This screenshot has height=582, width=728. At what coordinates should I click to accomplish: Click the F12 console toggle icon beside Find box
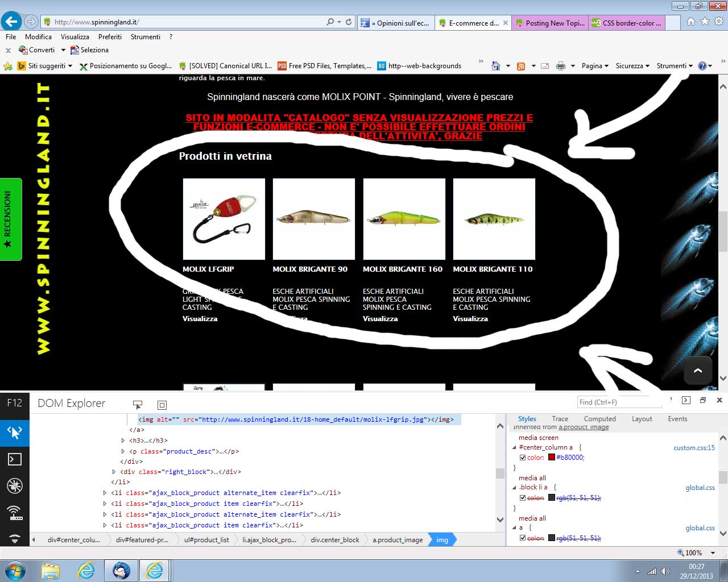pos(686,401)
